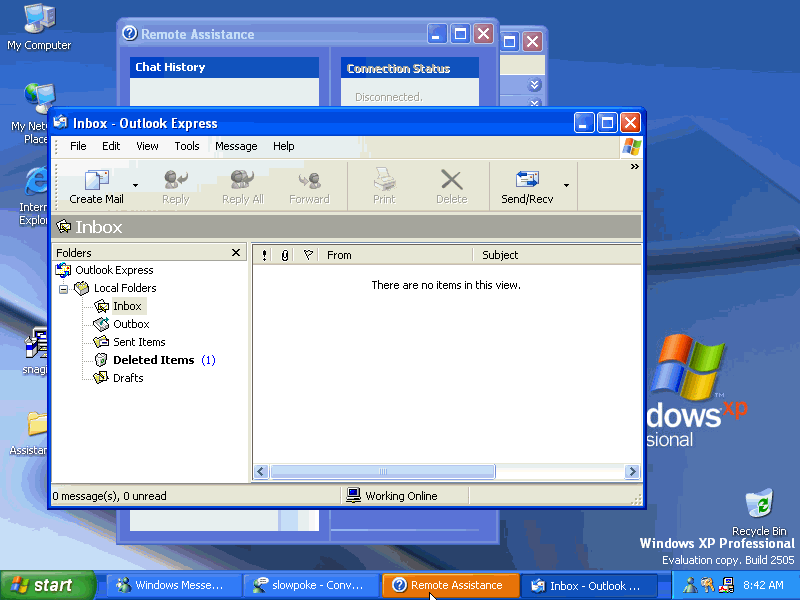Switch to Inbox - Outlook taskbar button

pos(588,585)
